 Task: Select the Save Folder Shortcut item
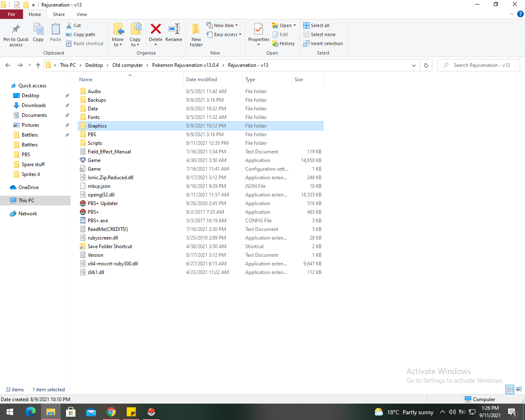pos(110,247)
